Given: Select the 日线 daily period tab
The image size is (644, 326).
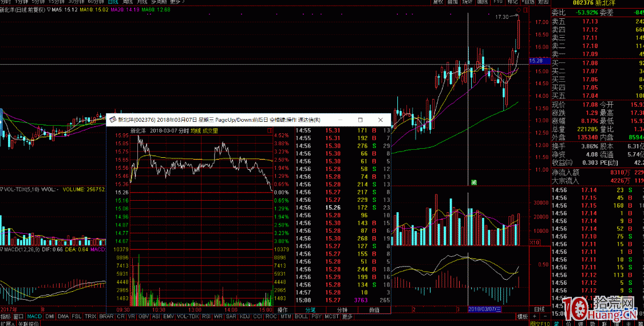Looking at the screenshot, I should (113, 2).
